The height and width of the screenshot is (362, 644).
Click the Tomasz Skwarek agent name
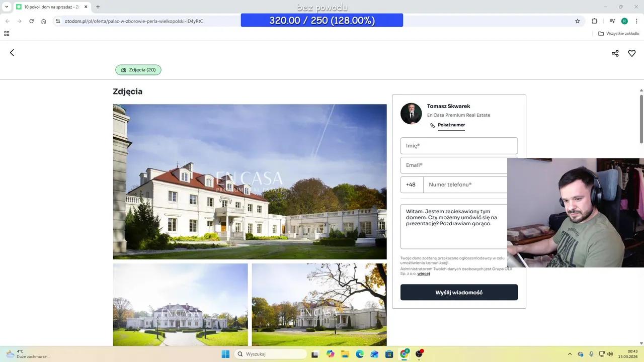[449, 106]
